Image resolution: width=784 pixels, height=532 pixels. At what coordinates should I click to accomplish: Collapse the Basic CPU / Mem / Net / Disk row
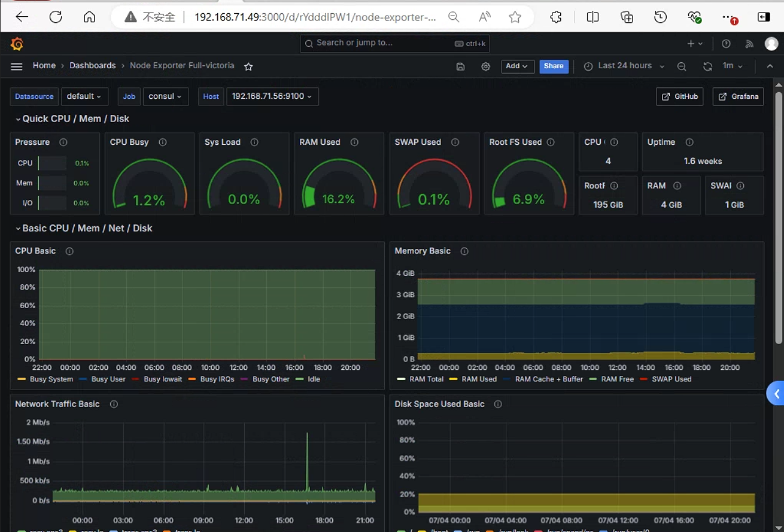[x=84, y=229]
